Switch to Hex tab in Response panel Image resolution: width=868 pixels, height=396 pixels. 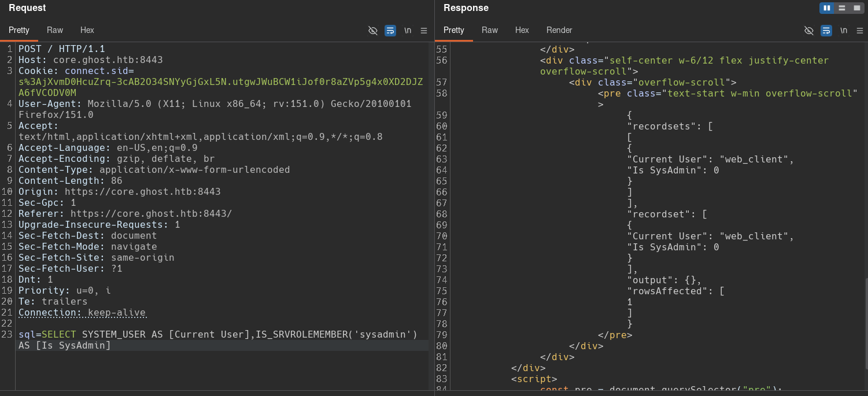522,30
